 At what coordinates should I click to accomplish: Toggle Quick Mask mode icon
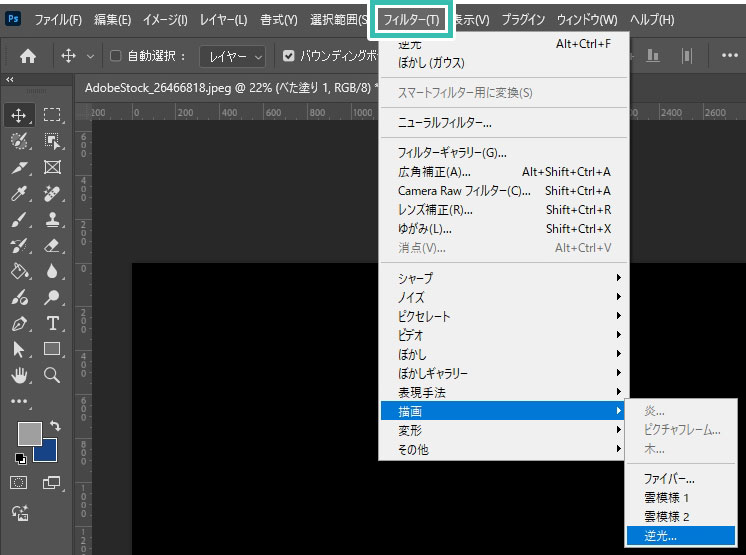pos(19,482)
